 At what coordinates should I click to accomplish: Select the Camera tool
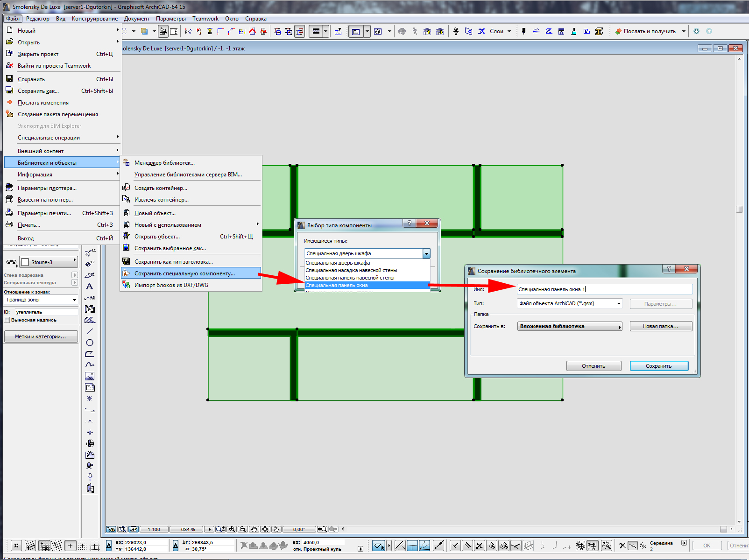coord(90,466)
